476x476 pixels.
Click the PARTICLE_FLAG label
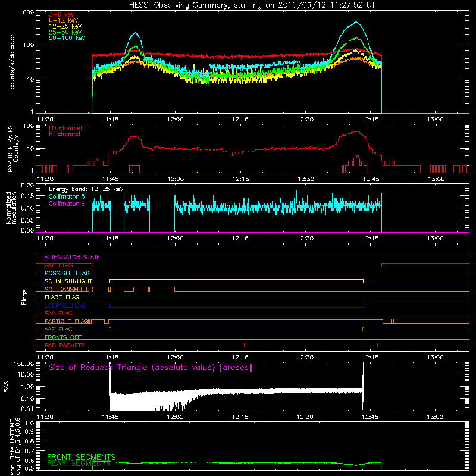(67, 321)
